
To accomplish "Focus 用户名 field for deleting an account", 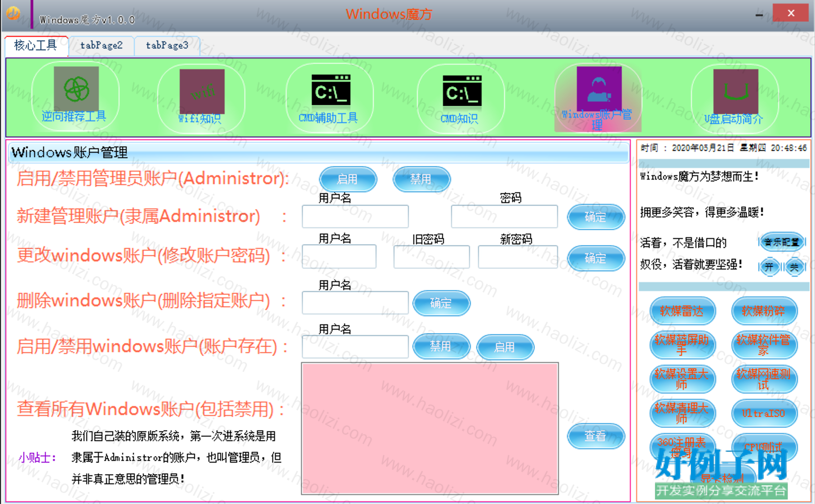I will (355, 302).
